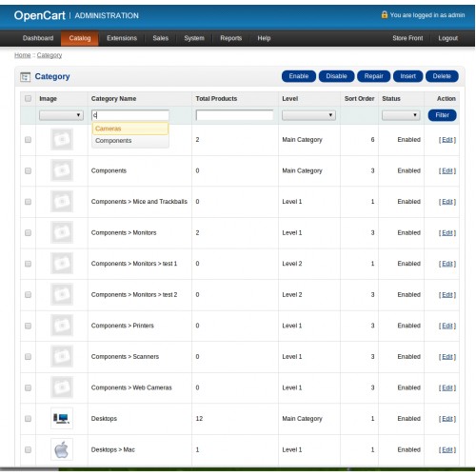Open the Reports menu
Viewport: 476px width, 476px height.
[x=231, y=38]
